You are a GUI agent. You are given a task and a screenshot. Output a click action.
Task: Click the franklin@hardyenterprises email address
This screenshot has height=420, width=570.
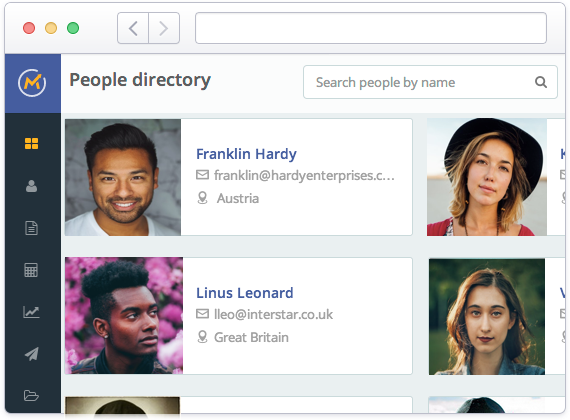(x=304, y=175)
